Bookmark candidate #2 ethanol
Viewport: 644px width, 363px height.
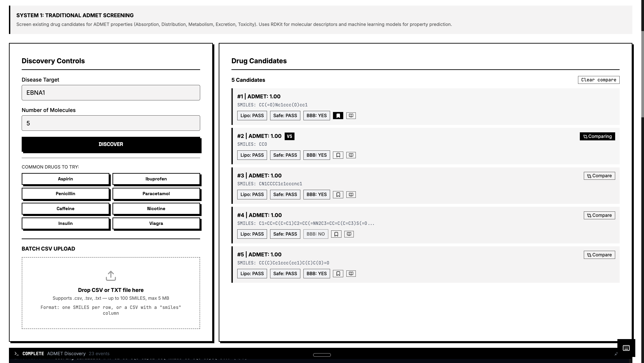[338, 155]
